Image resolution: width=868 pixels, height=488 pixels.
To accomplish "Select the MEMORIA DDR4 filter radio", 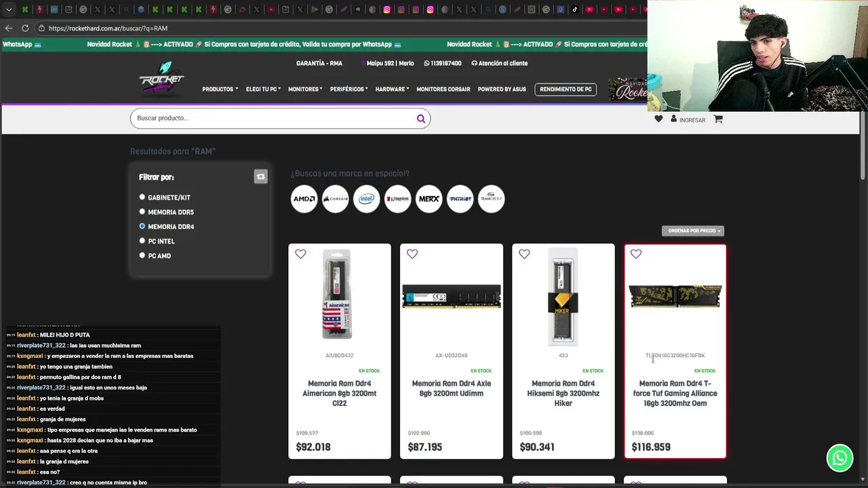I will tap(142, 226).
